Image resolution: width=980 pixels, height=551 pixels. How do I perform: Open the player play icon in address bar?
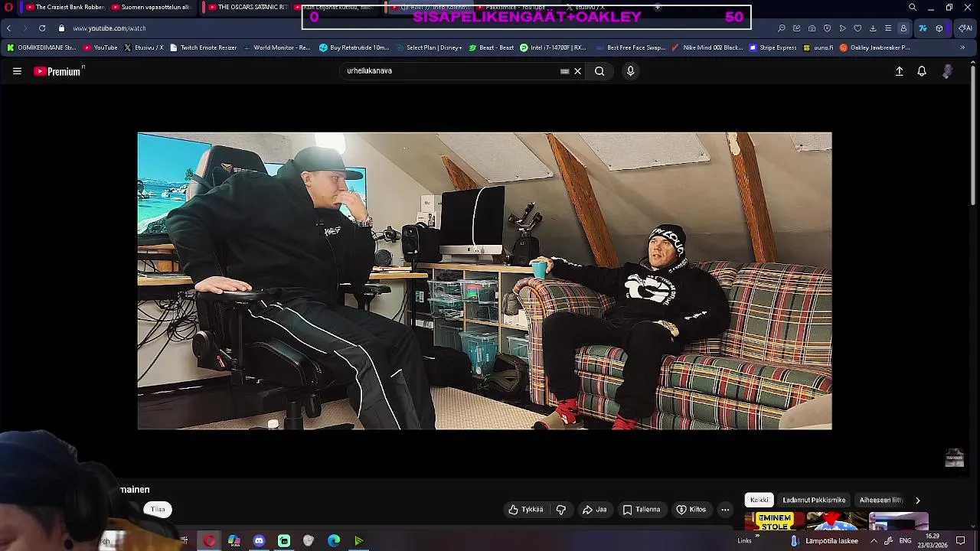pos(843,28)
